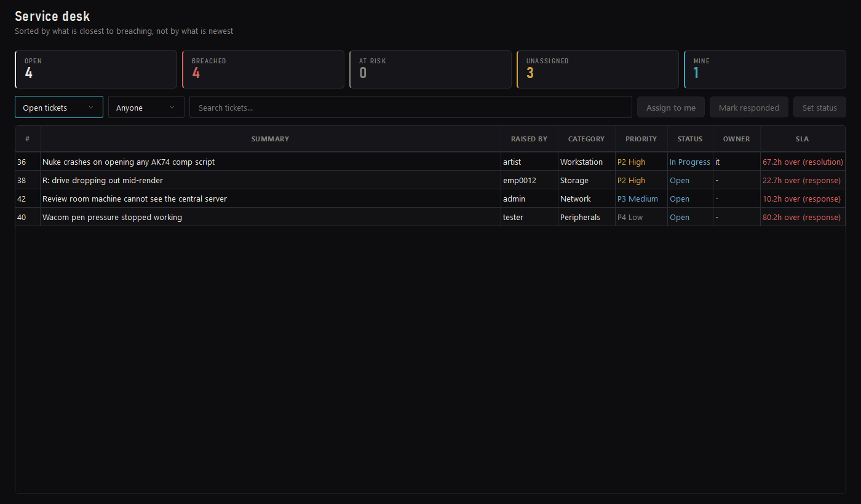The image size is (861, 504).
Task: Sort by the Raised By column header
Action: (x=530, y=139)
